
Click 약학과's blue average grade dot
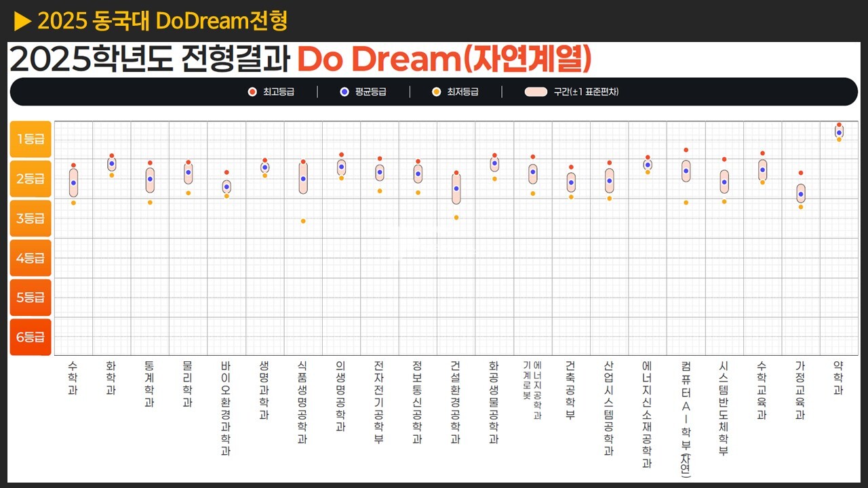[x=839, y=132]
